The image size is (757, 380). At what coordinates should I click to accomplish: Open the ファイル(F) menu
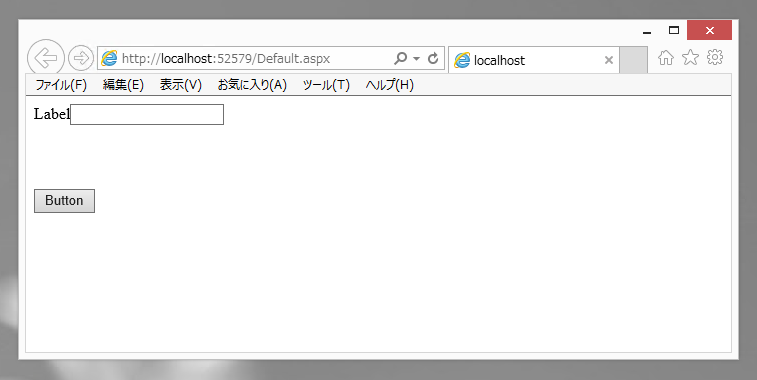tap(61, 85)
